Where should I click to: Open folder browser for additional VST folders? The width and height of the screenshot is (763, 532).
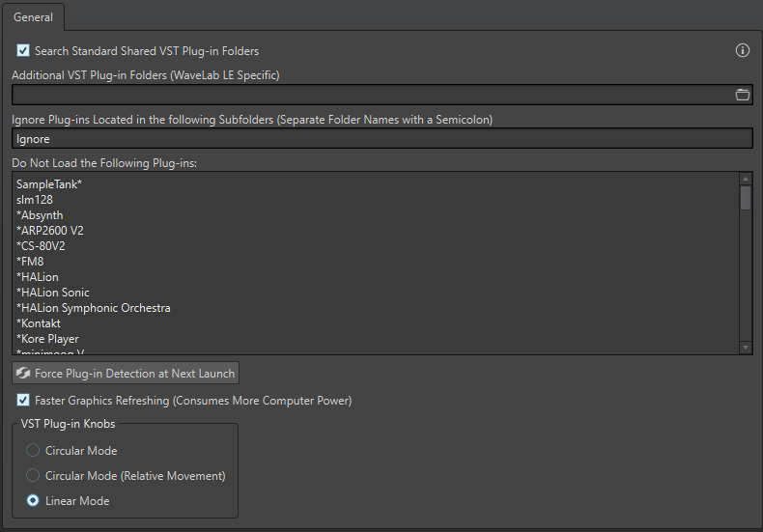click(743, 95)
